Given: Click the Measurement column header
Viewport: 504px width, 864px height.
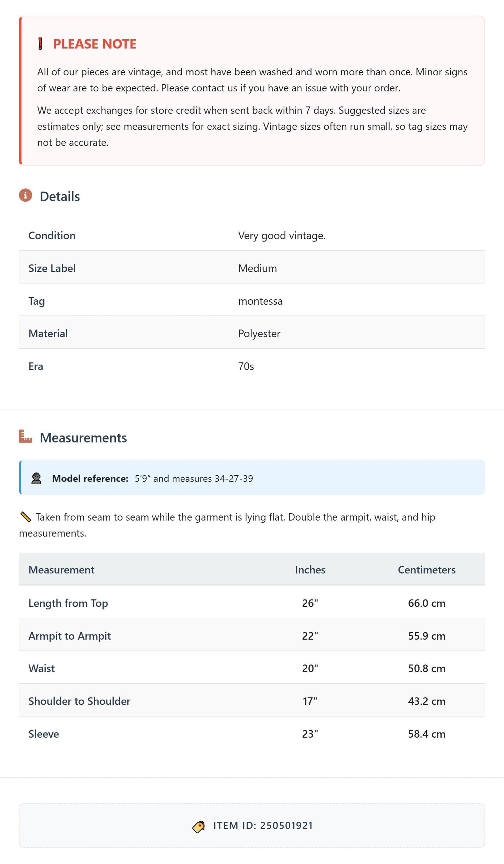Looking at the screenshot, I should (61, 569).
